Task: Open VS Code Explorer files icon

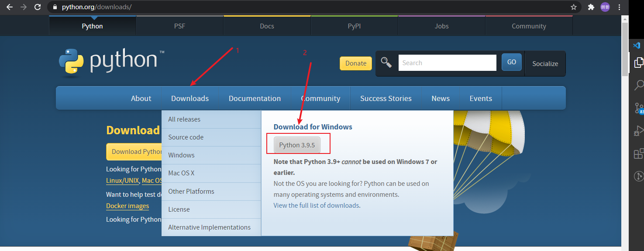Action: pos(638,63)
